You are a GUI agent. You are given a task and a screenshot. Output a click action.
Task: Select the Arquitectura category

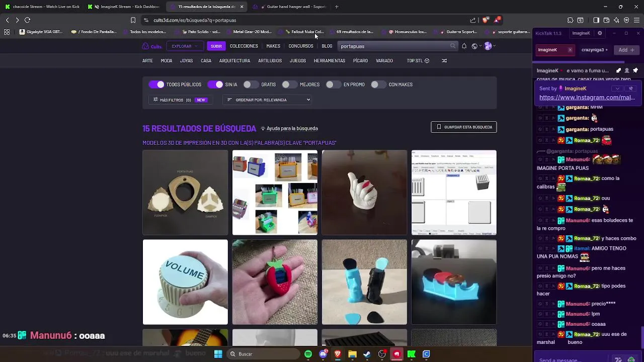point(234,61)
